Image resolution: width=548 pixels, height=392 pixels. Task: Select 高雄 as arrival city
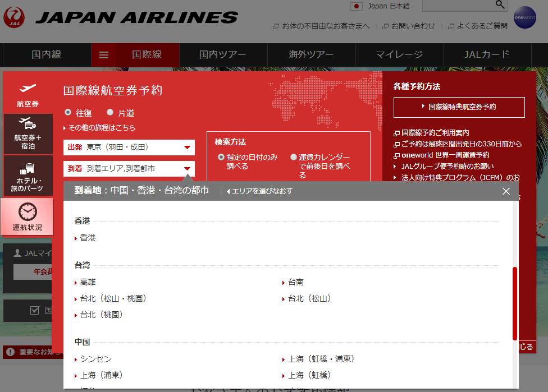pyautogui.click(x=85, y=282)
